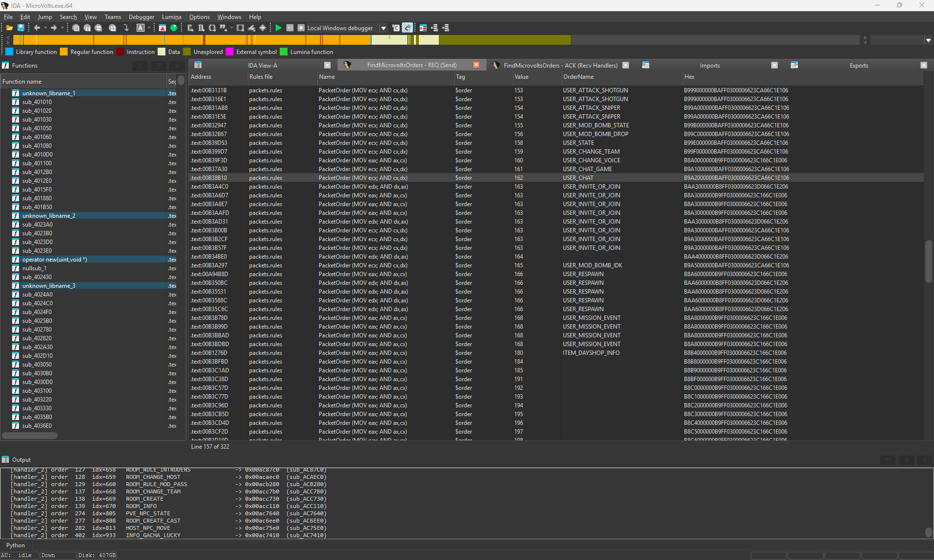The image size is (934, 560).
Task: Click the save database floppy icon
Action: [x=21, y=28]
